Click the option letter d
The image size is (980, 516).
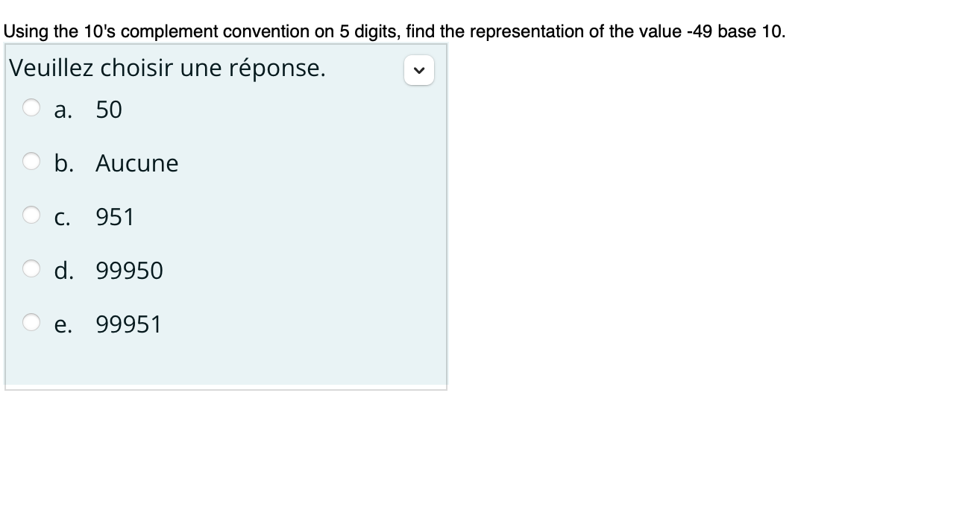(x=63, y=271)
